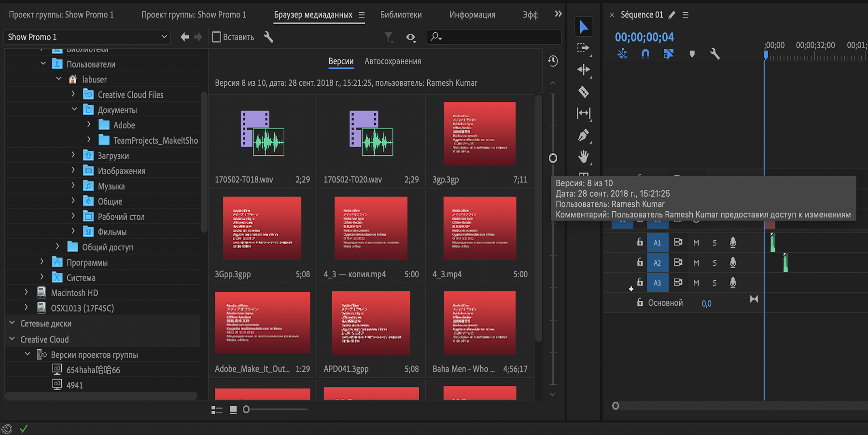This screenshot has height=435, width=868.
Task: Select the 170502-T018.wav thumbnail
Action: (x=263, y=133)
